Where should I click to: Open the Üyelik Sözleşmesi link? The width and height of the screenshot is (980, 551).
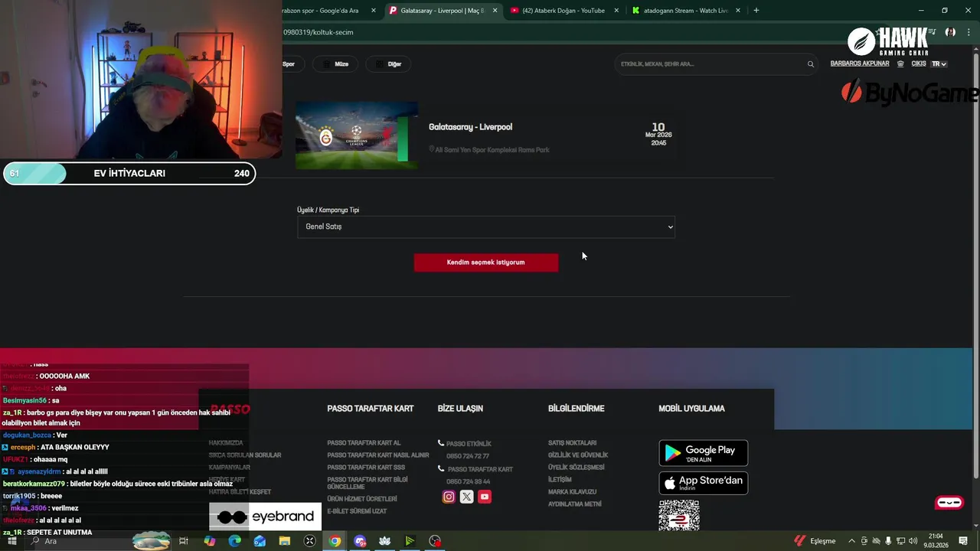(x=577, y=468)
